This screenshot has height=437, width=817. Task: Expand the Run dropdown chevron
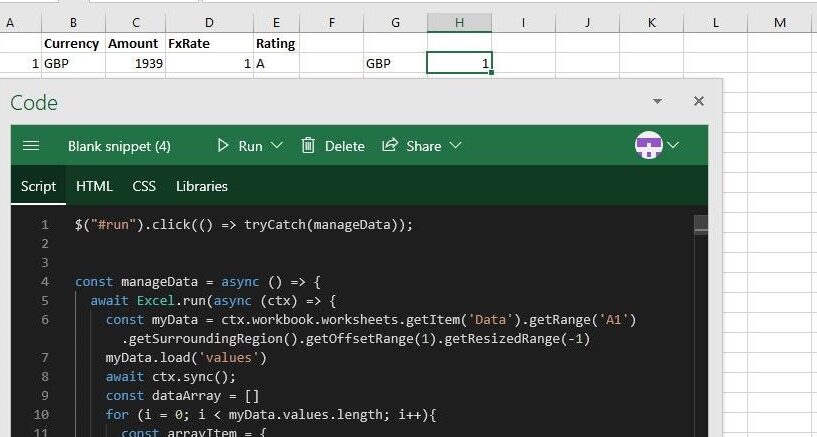coord(277,145)
